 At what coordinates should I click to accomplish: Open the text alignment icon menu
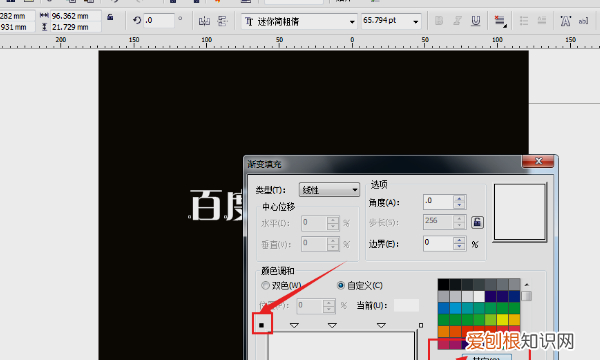click(x=500, y=21)
